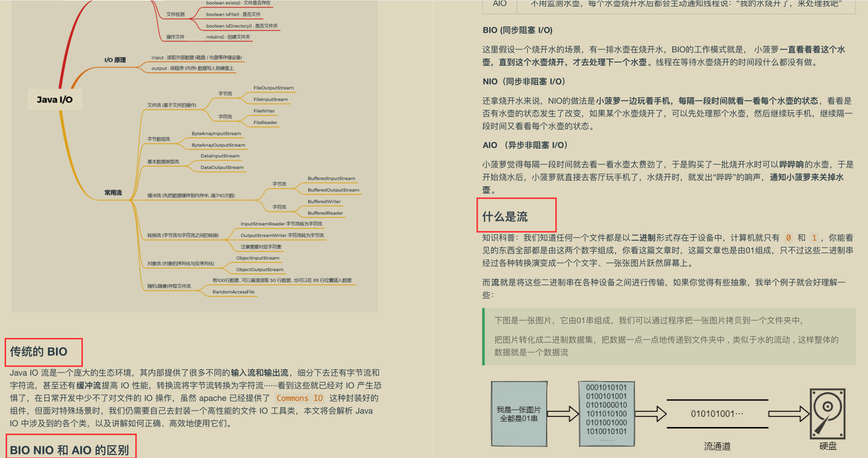Click the 'ObjectInputStream' node
Image resolution: width=868 pixels, height=458 pixels.
[257, 258]
